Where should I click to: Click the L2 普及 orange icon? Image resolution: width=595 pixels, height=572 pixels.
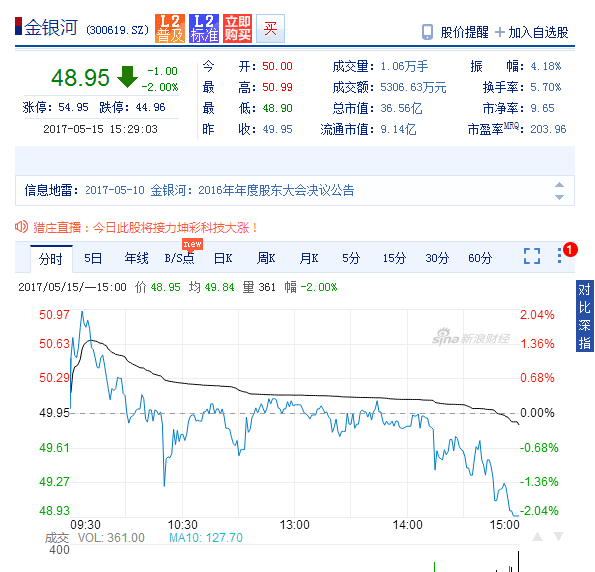point(170,28)
